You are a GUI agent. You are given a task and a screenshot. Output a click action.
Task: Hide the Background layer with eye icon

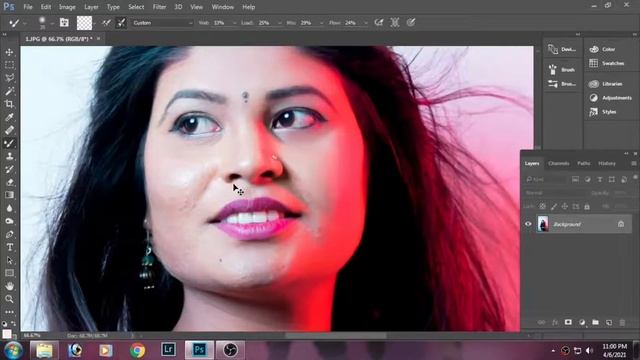click(528, 224)
